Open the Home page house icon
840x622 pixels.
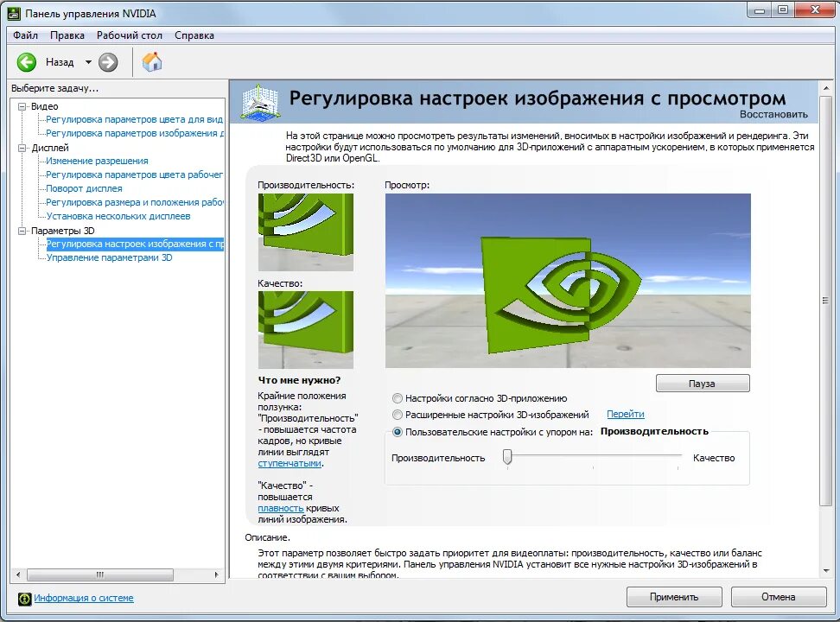click(152, 61)
